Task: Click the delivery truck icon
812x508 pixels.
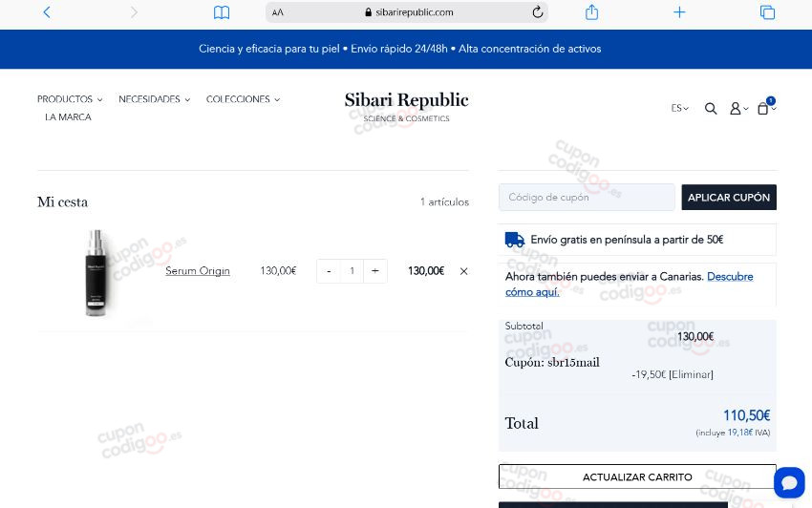Action: pos(515,240)
